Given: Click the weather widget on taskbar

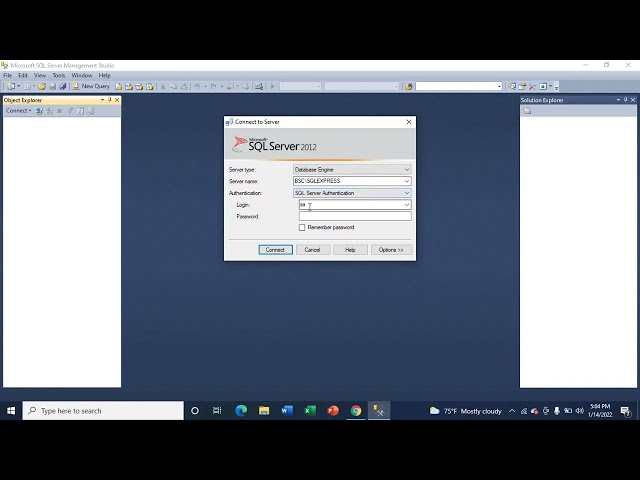Looking at the screenshot, I should tap(466, 411).
